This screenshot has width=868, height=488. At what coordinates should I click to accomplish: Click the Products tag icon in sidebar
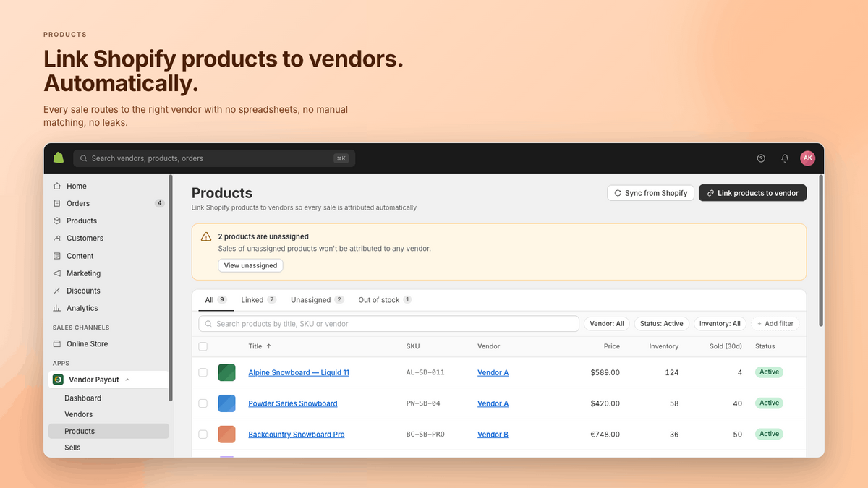(x=57, y=221)
